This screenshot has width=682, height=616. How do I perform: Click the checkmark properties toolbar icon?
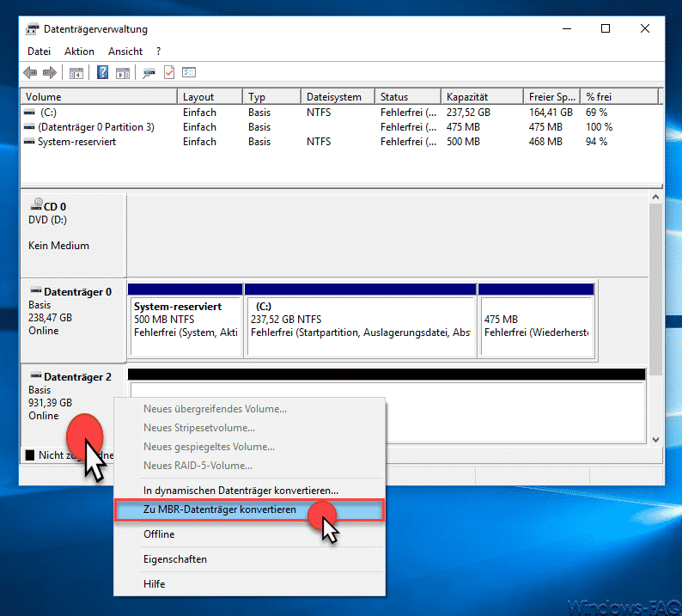[x=169, y=72]
